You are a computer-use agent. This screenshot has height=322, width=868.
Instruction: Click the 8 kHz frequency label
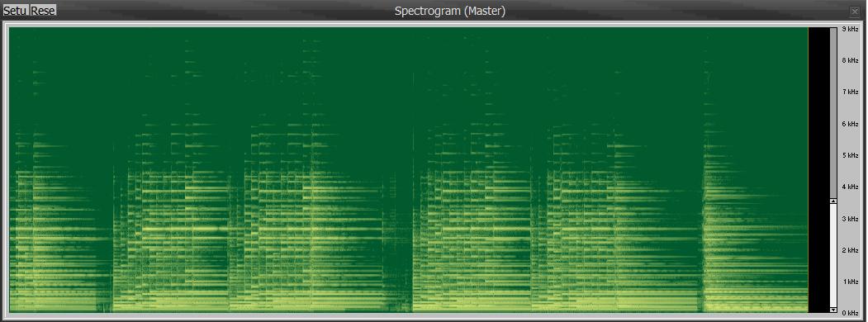pos(850,60)
